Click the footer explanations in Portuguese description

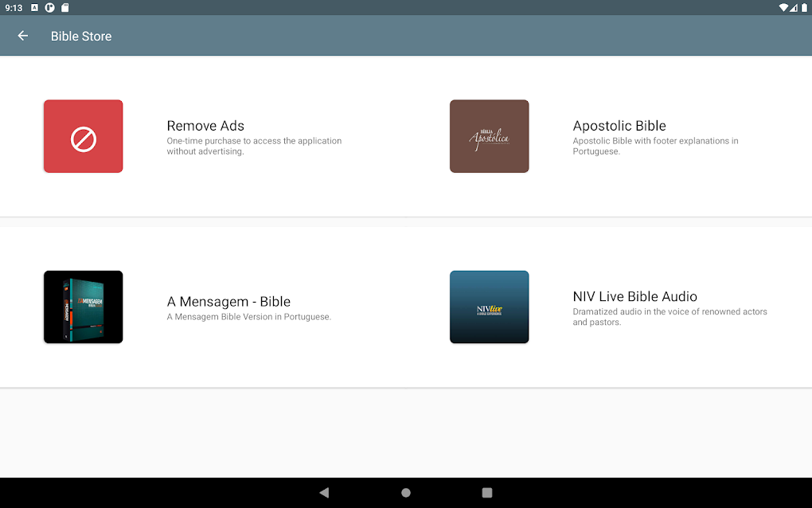click(x=656, y=146)
